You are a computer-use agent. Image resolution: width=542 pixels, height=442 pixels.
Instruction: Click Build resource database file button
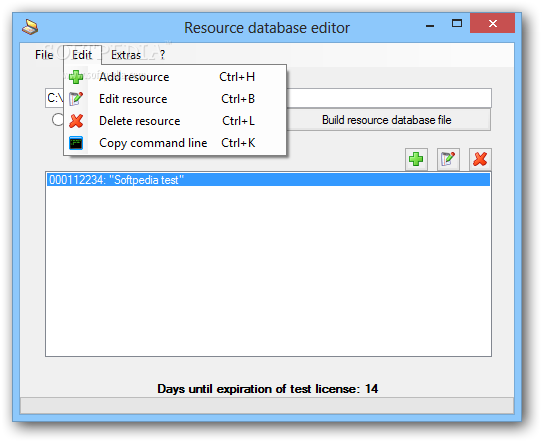[x=386, y=120]
